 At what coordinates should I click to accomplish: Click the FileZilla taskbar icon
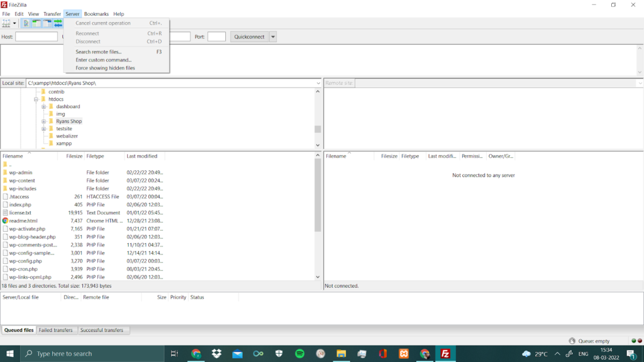(445, 354)
